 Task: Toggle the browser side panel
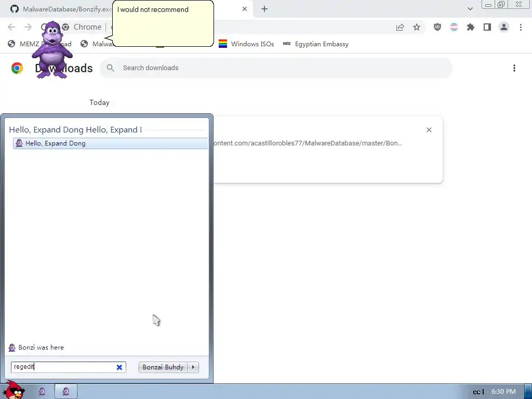click(x=487, y=27)
